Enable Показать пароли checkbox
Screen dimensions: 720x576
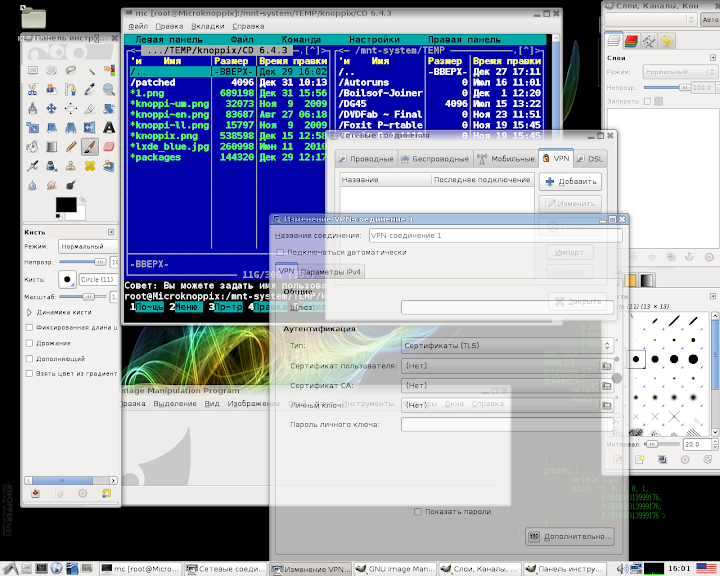417,511
